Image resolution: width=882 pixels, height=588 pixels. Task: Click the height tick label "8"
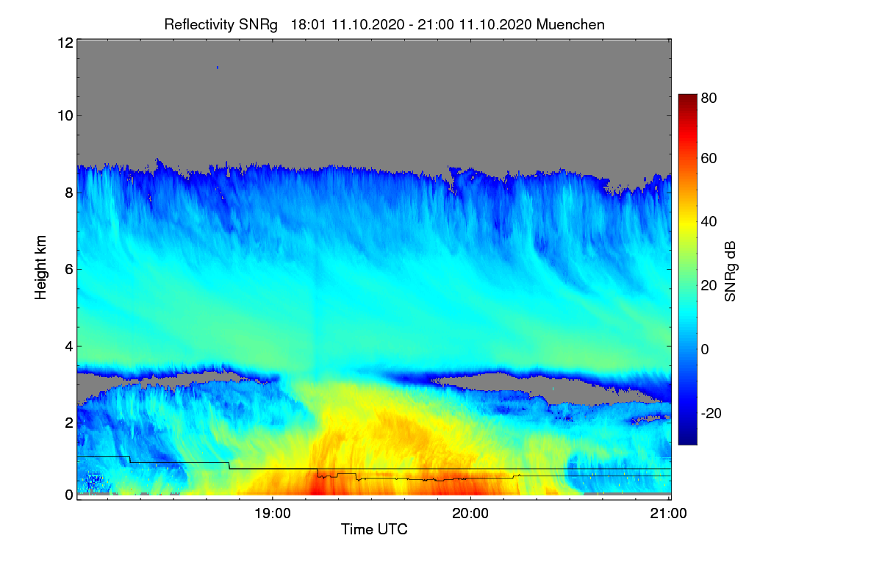[x=68, y=193]
